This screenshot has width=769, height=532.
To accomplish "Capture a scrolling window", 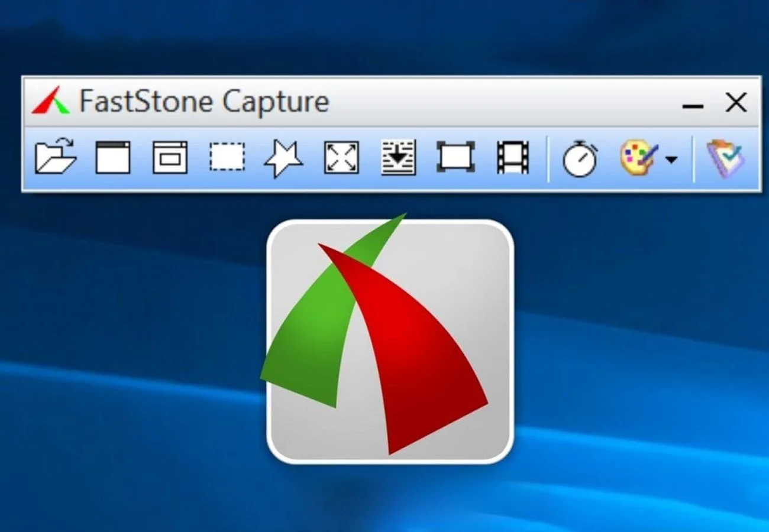I will pyautogui.click(x=399, y=158).
